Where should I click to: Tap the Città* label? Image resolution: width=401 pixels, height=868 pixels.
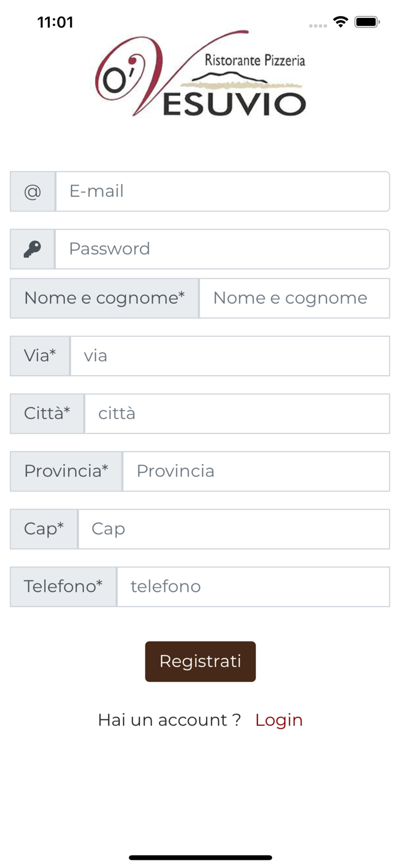[47, 414]
